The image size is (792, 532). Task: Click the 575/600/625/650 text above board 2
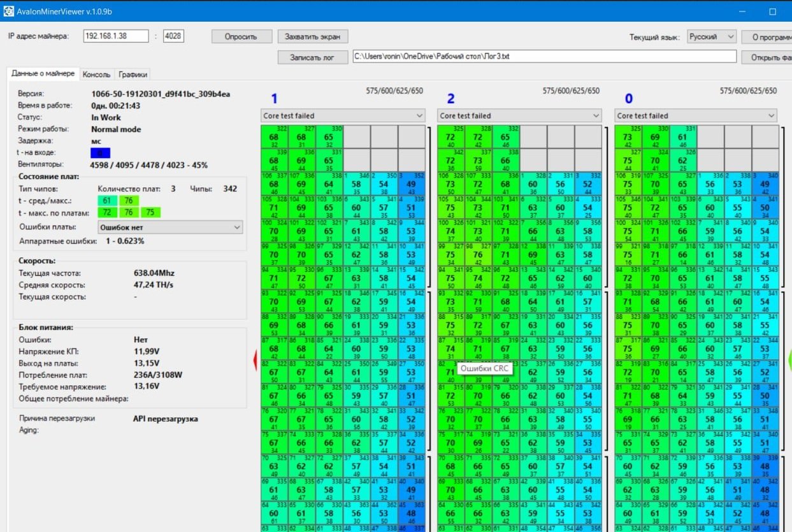pos(571,91)
